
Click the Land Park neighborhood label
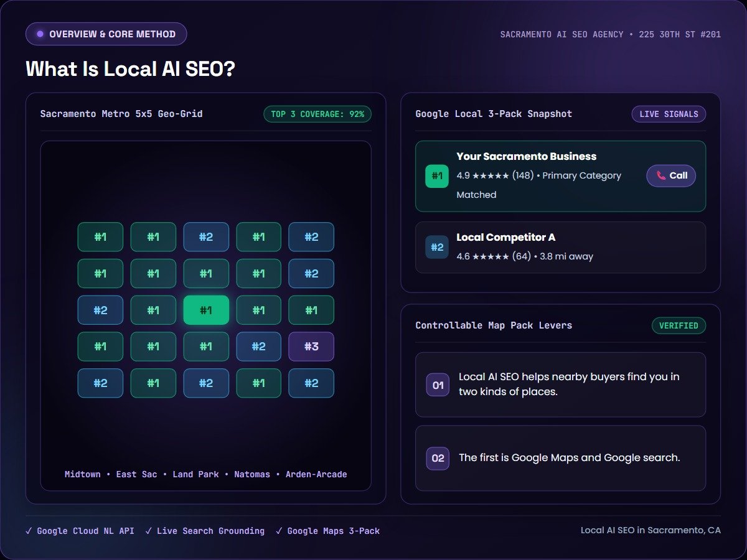coord(195,474)
